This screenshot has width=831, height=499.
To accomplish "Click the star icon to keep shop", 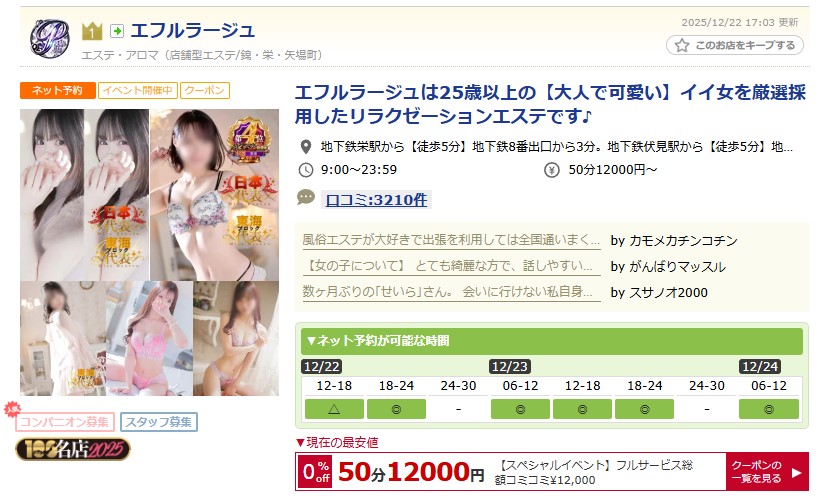I will click(x=682, y=46).
